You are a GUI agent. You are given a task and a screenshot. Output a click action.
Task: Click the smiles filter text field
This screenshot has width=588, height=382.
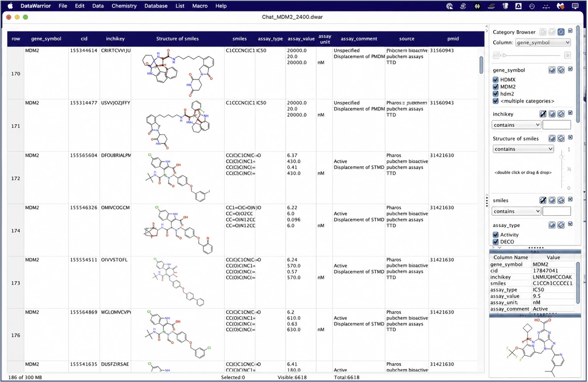[x=557, y=211]
